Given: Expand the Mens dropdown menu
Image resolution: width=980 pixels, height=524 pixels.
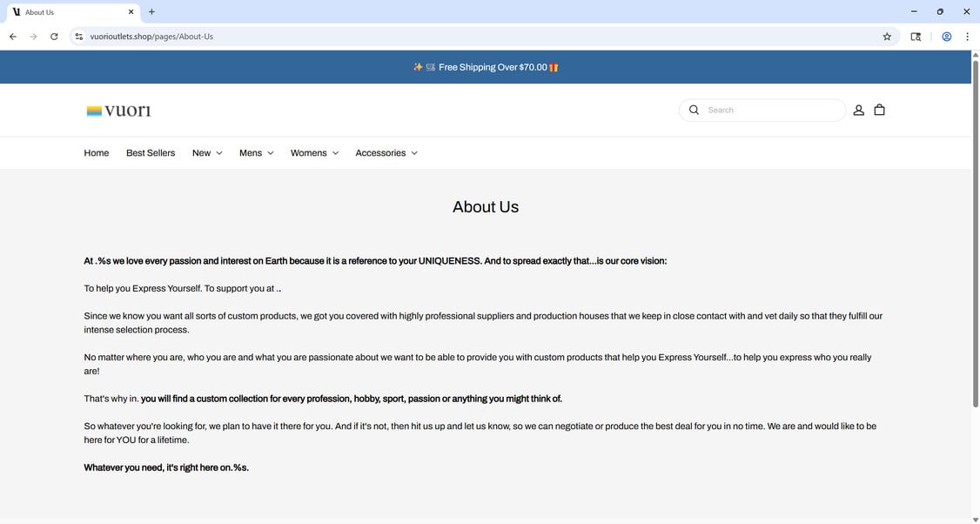Looking at the screenshot, I should [256, 153].
